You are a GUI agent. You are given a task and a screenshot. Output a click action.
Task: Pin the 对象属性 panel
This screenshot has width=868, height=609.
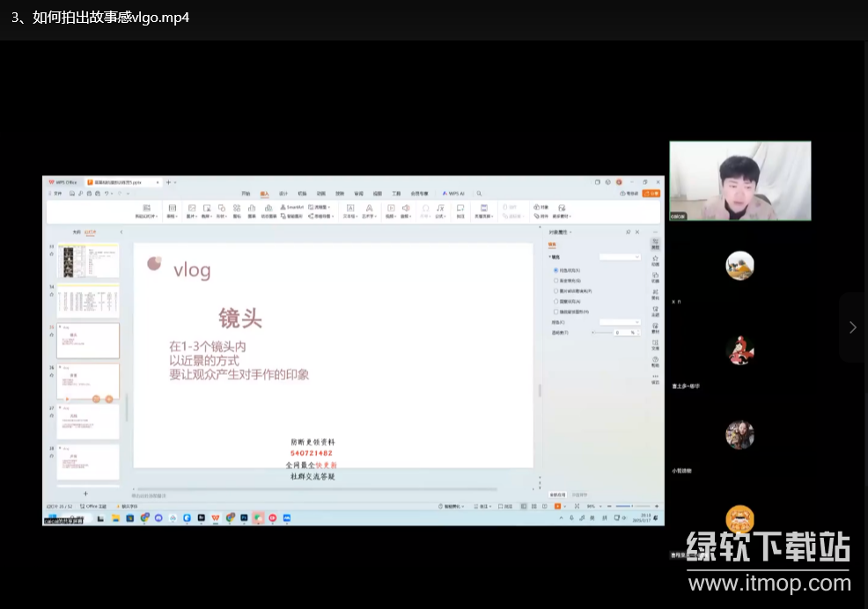point(628,231)
